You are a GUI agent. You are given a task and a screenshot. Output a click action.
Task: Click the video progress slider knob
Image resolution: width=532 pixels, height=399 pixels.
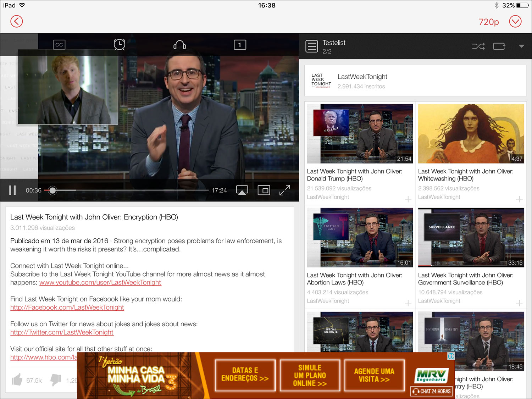click(x=52, y=190)
